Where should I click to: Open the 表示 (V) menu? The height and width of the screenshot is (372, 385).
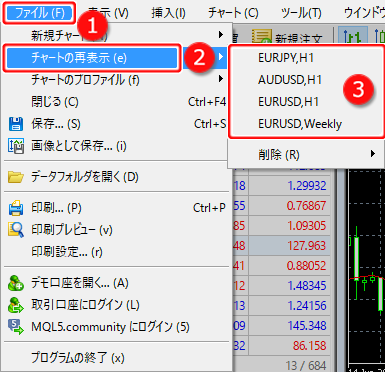pos(109,13)
